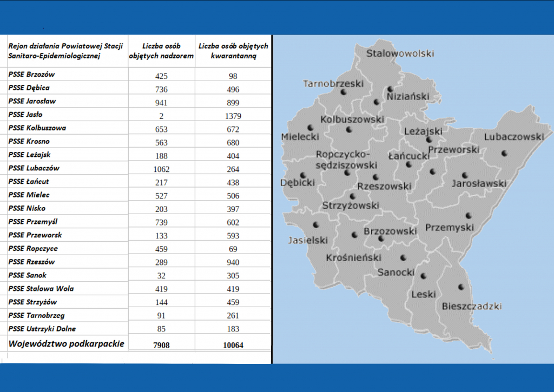Screen dimensions: 554x392
Task: Select the marker dot below the Kolbuszowski label
Action: click(349, 130)
